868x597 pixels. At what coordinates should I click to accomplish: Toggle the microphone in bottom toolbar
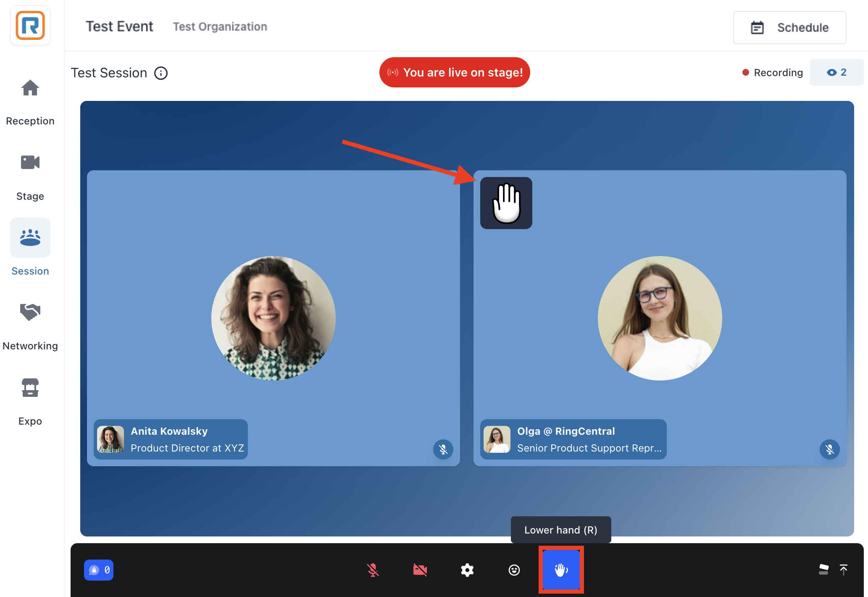click(373, 570)
